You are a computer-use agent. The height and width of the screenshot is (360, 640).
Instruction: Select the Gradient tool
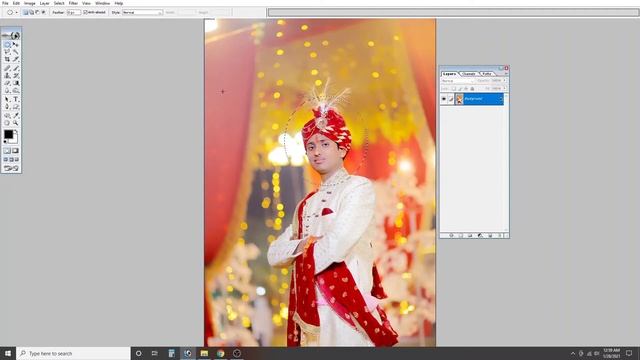tap(16, 83)
